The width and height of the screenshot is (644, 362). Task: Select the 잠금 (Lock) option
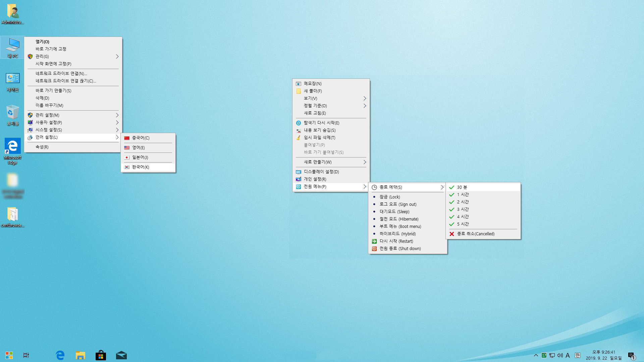pyautogui.click(x=408, y=197)
